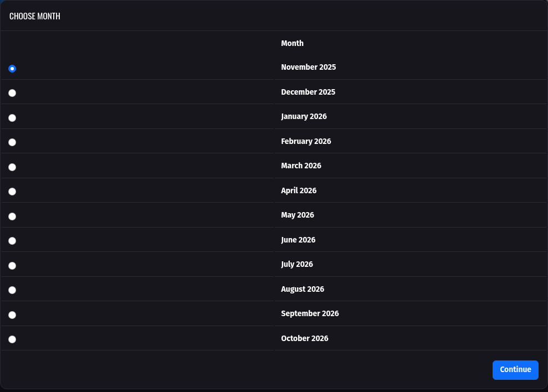Click the December 2025 row label

point(308,92)
